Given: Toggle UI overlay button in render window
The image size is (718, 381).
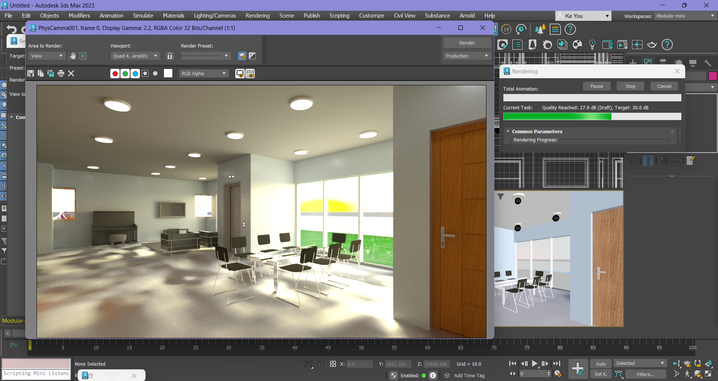Looking at the screenshot, I should (x=239, y=73).
